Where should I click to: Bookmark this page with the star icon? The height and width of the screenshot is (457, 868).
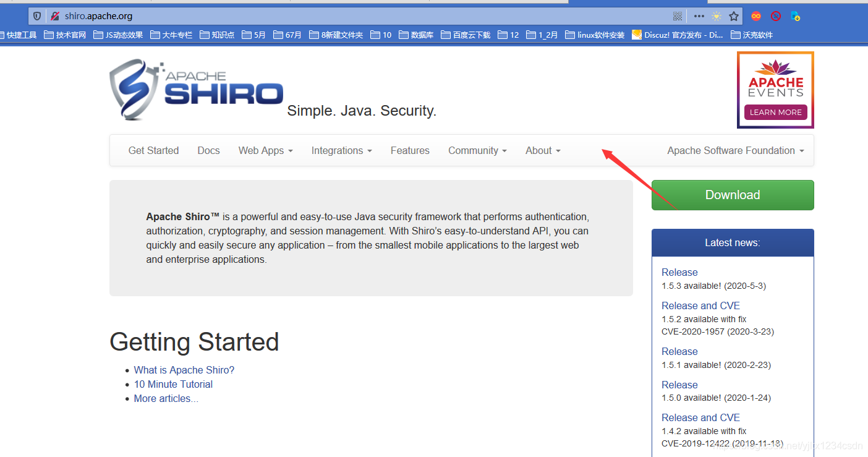coord(734,16)
